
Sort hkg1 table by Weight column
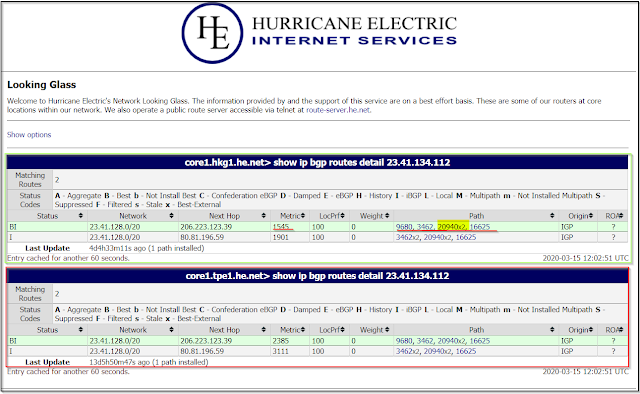(371, 216)
